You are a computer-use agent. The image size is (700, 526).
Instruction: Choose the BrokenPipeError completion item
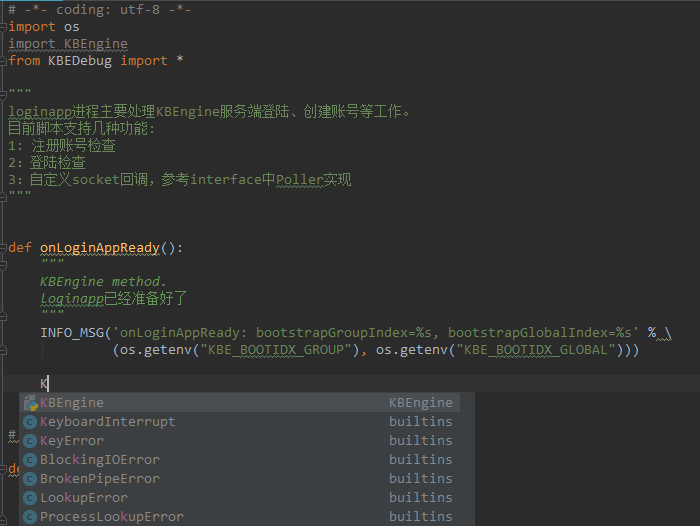(x=100, y=479)
